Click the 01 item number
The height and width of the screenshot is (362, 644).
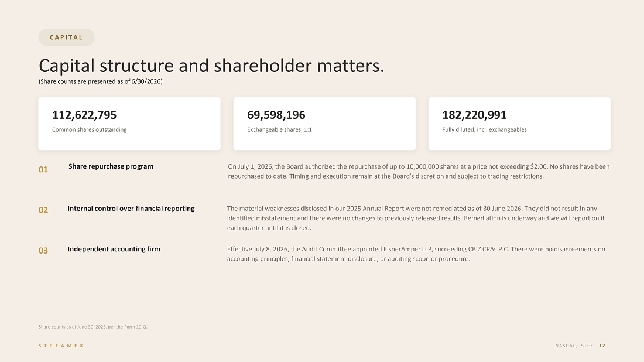coord(43,169)
